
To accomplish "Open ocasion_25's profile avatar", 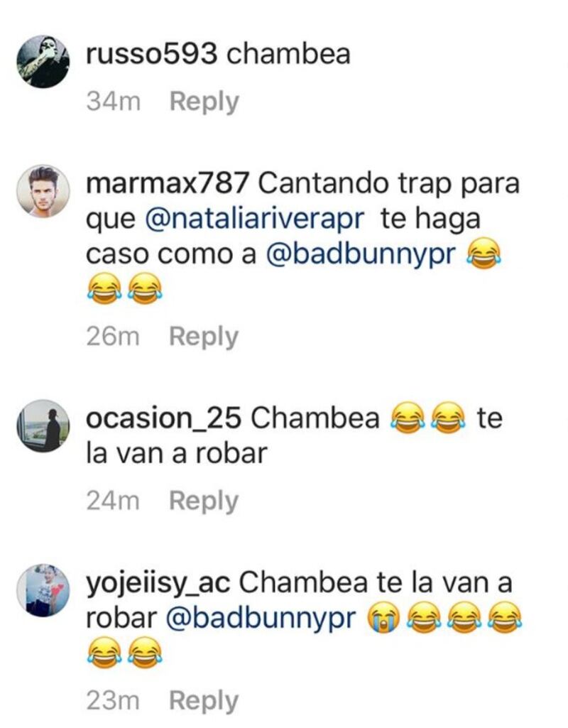I will pyautogui.click(x=43, y=425).
